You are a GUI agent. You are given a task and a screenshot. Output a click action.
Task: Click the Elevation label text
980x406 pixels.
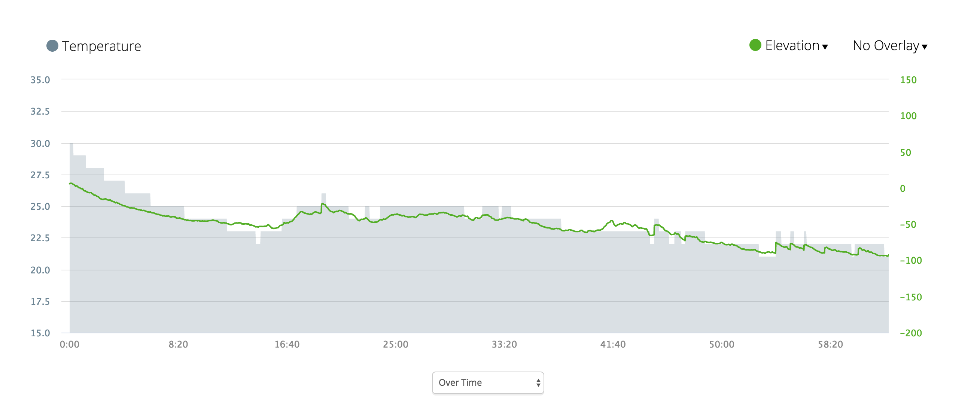pyautogui.click(x=792, y=46)
